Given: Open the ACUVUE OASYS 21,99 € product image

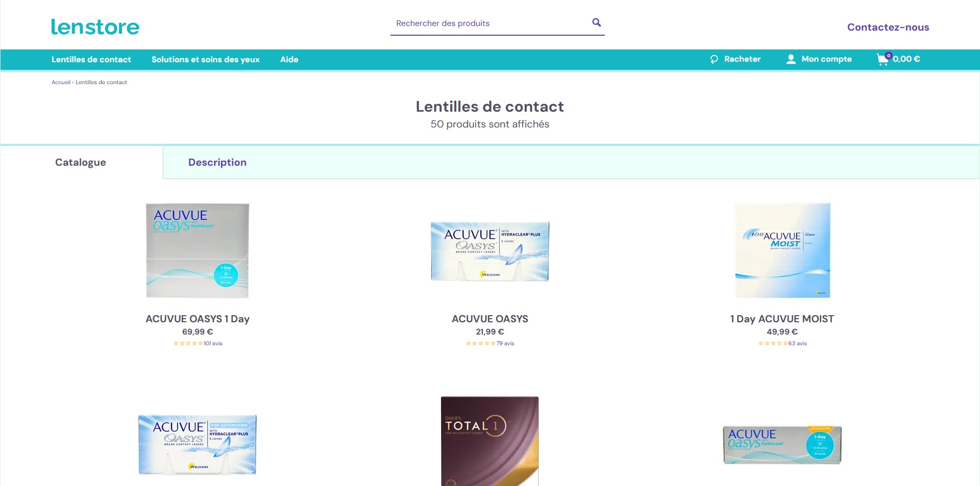Looking at the screenshot, I should (490, 251).
